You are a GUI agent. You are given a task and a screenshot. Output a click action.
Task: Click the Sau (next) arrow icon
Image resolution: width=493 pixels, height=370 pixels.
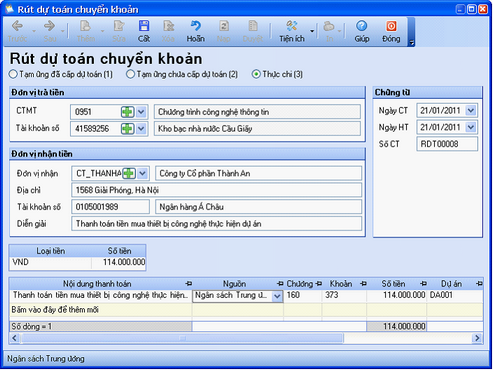(49, 26)
